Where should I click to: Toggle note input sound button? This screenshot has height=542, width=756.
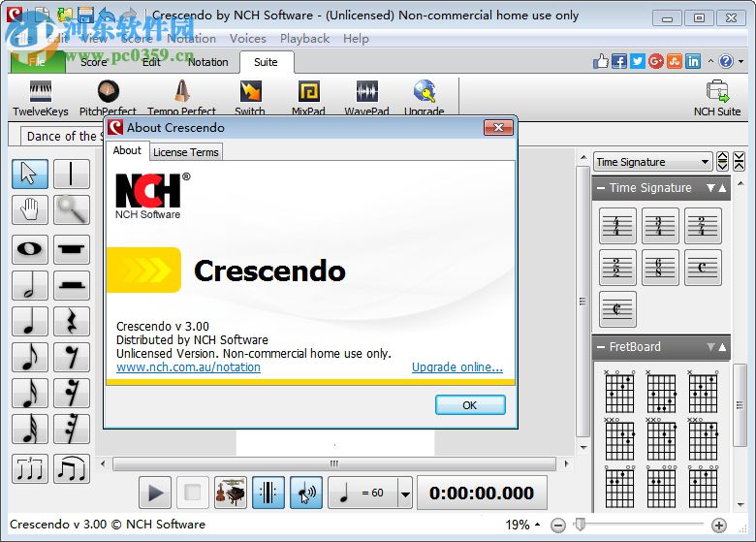(x=306, y=493)
